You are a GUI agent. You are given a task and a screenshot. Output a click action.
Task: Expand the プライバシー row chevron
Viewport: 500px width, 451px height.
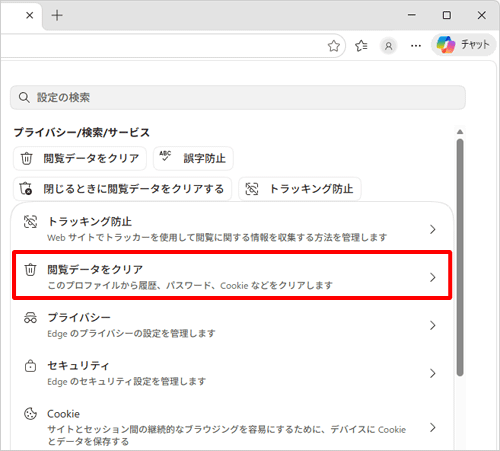tap(433, 325)
